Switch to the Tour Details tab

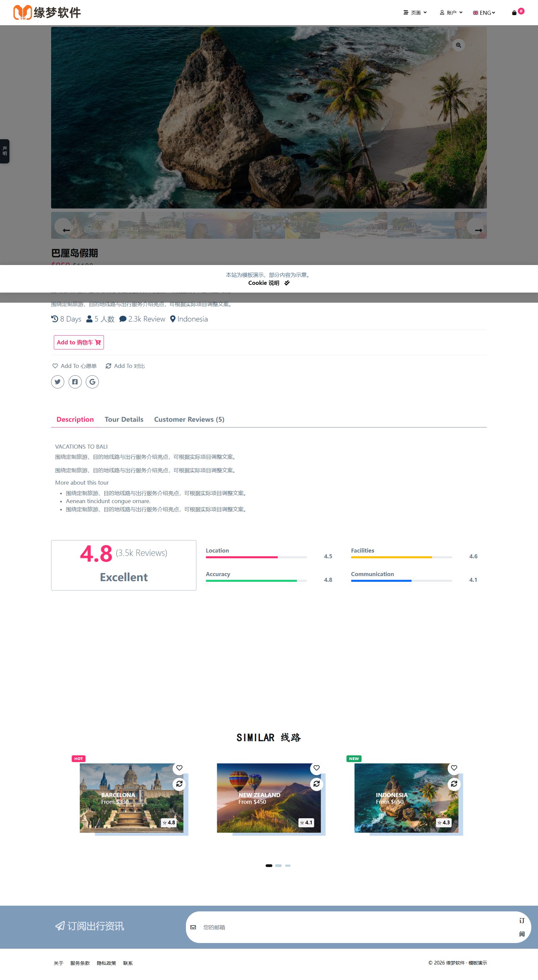tap(124, 419)
